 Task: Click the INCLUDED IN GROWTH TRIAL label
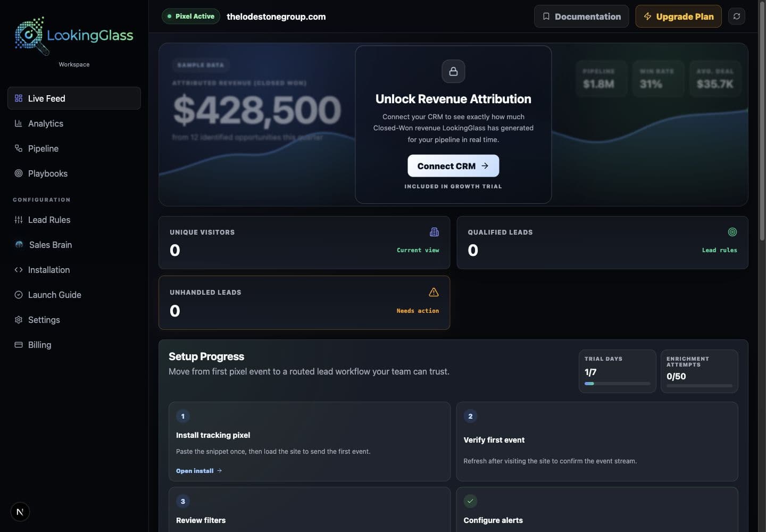point(453,187)
